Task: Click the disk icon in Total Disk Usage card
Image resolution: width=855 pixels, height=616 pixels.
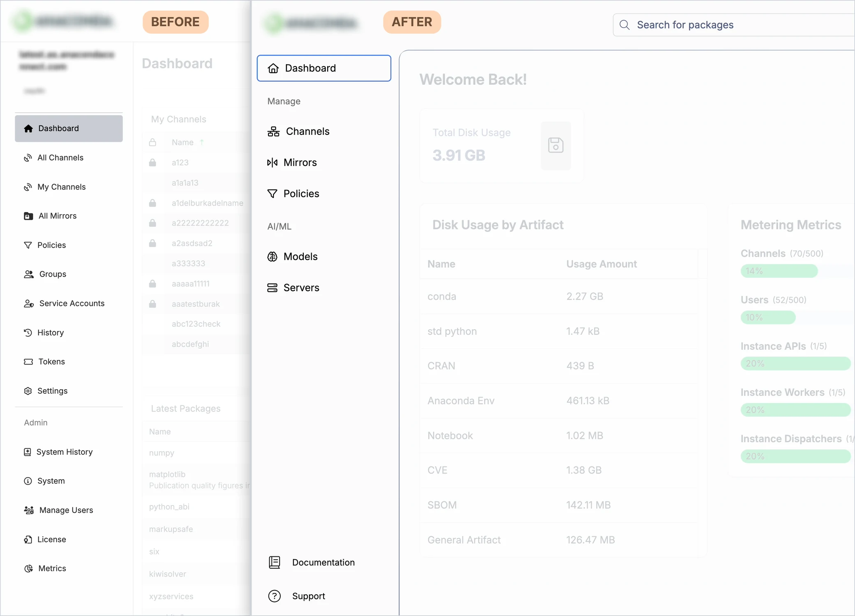Action: pyautogui.click(x=556, y=145)
